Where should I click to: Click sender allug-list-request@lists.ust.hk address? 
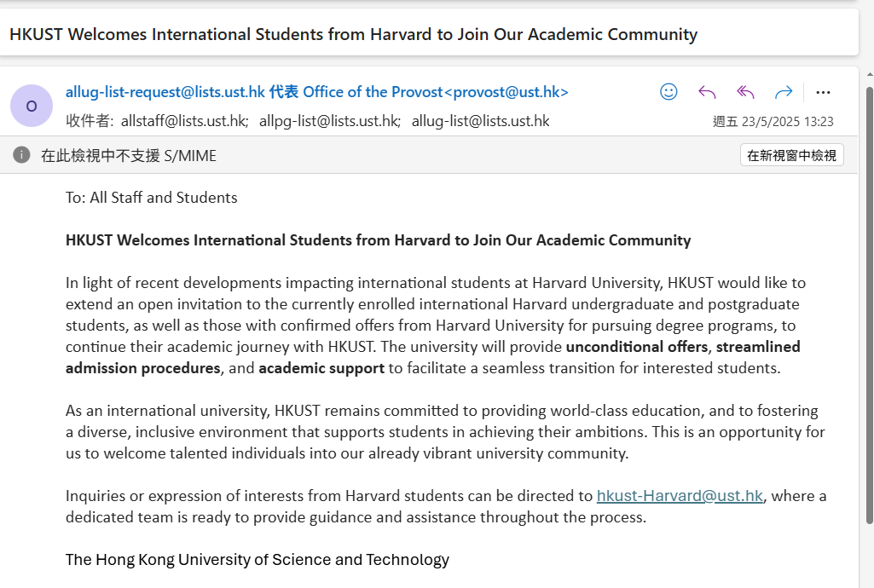165,92
